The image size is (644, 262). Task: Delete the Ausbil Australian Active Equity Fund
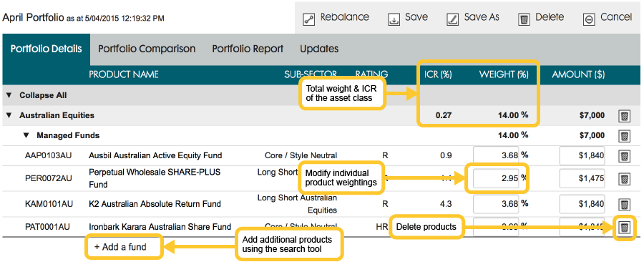(x=624, y=156)
